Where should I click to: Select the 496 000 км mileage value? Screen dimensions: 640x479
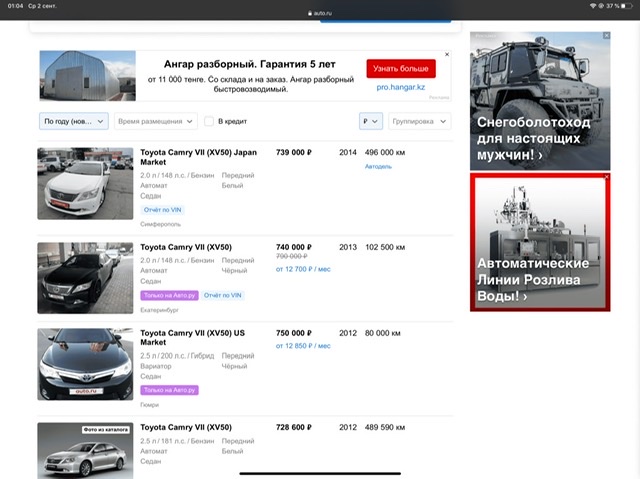(385, 152)
